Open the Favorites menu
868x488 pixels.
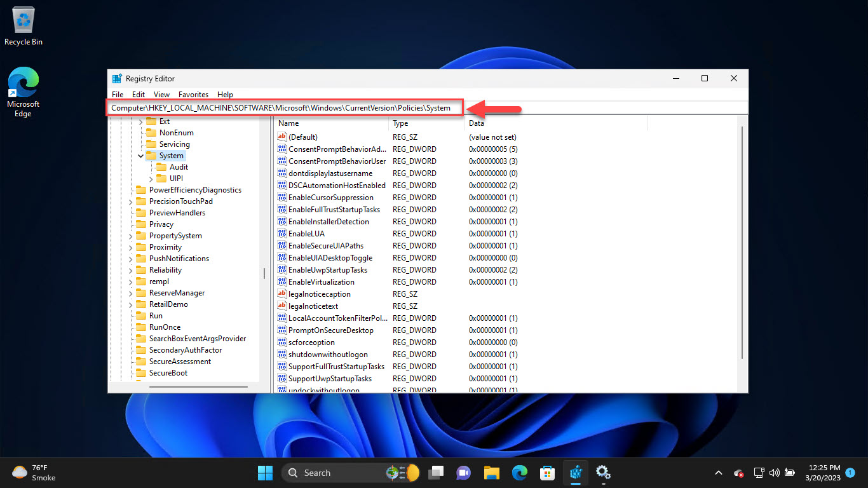point(193,94)
